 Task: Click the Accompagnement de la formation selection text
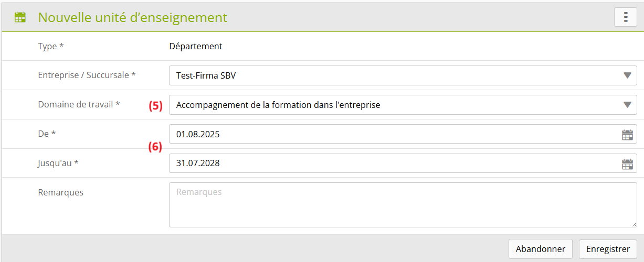point(278,105)
